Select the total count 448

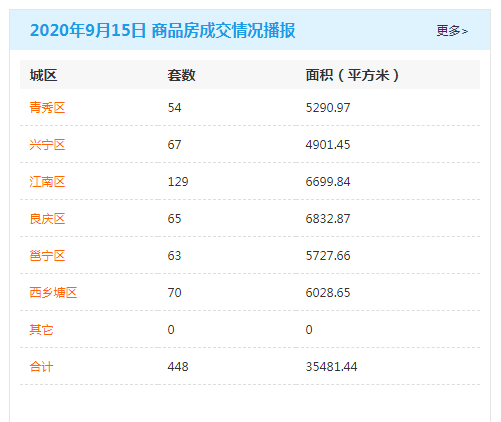click(178, 367)
